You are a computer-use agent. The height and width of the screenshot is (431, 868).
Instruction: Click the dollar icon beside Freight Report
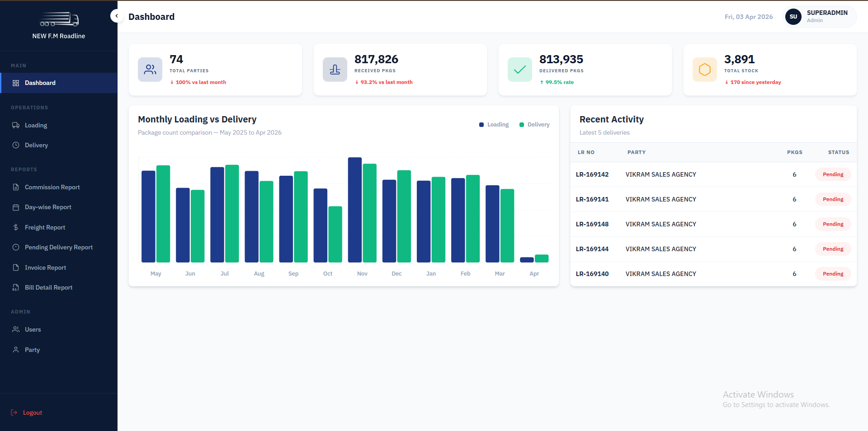16,227
